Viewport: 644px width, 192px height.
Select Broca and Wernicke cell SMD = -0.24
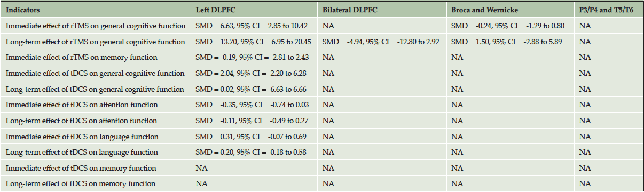508,26
